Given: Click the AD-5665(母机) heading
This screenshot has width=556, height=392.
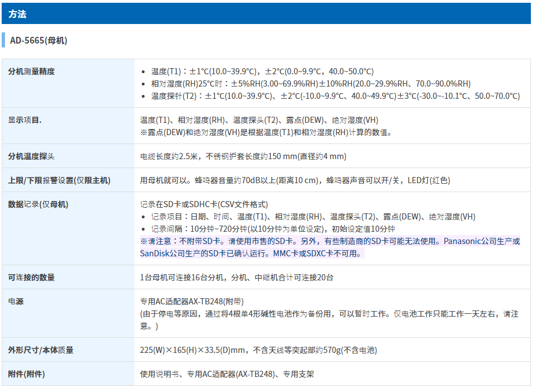Looking at the screenshot, I should tap(39, 41).
